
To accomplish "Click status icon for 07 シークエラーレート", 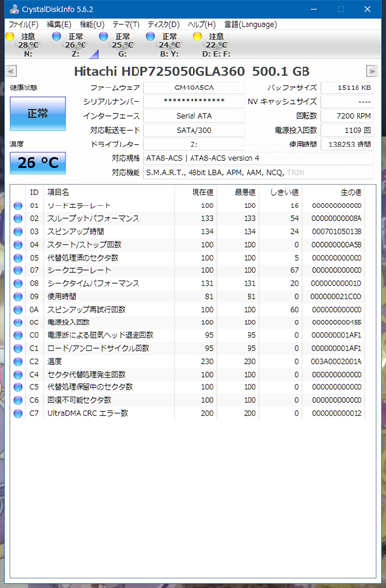I will (x=18, y=270).
